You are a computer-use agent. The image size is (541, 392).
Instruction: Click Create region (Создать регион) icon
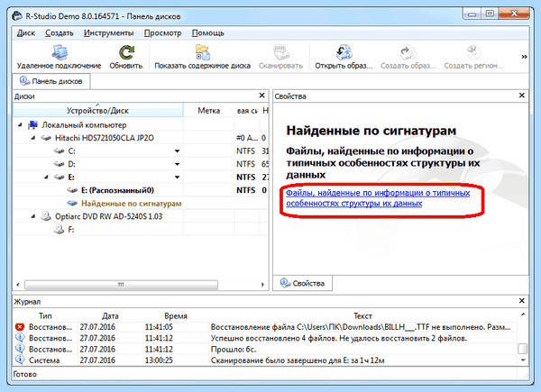pyautogui.click(x=473, y=52)
